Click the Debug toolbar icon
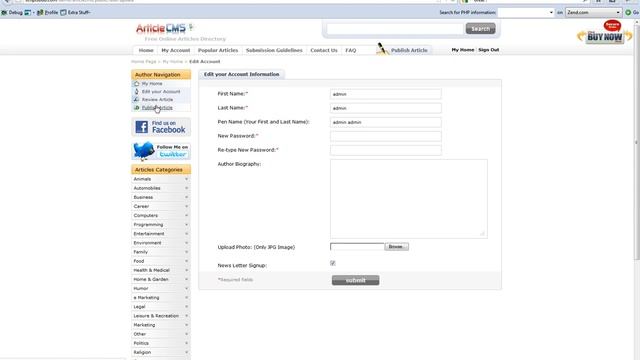The height and width of the screenshot is (360, 640). point(4,13)
